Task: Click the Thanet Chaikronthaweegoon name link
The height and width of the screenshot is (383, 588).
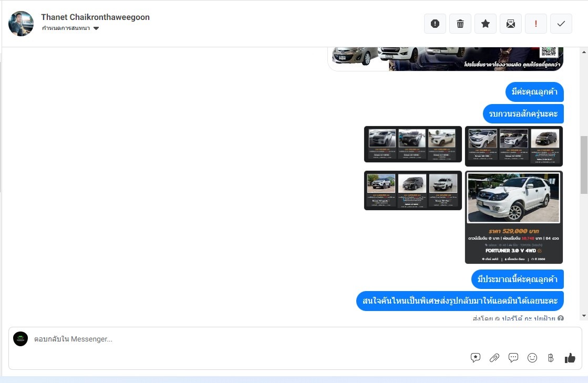Action: pos(95,17)
